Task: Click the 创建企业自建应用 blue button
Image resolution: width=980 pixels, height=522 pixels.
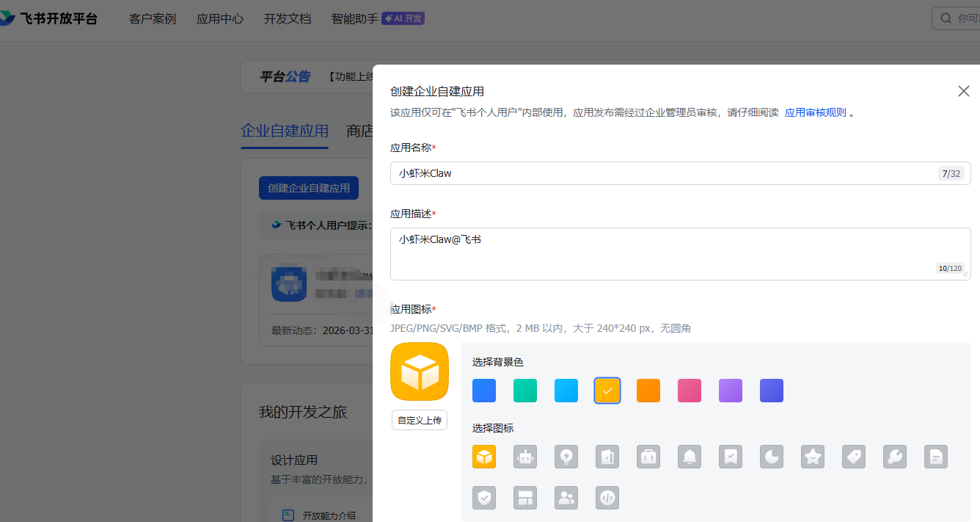Action: click(309, 188)
